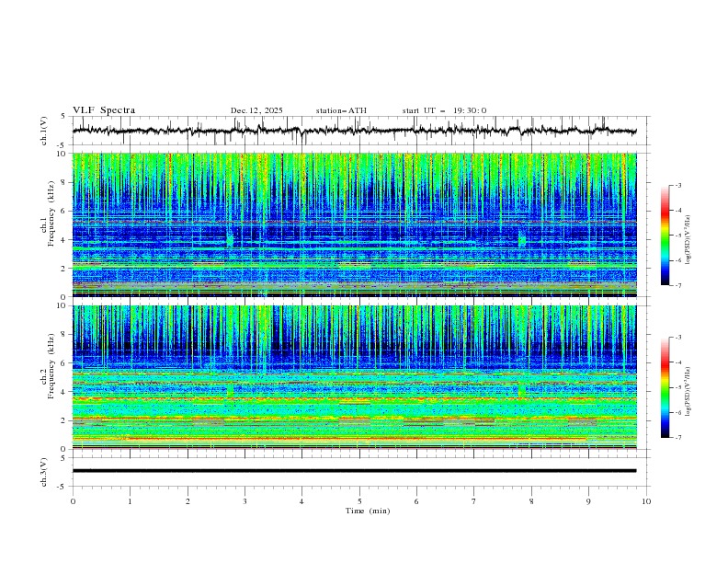
Task: Click the ch.2 color bar 'log(PSD)(V²/Hz)' label
Action: [x=688, y=392]
